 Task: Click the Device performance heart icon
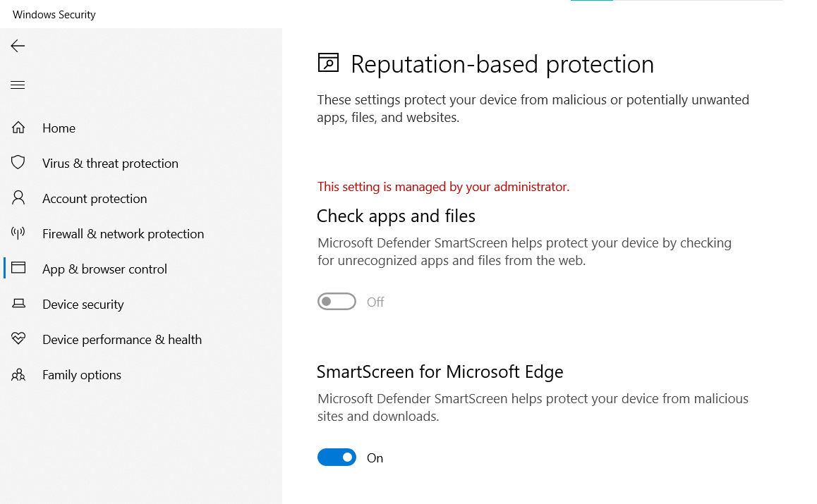[x=18, y=339]
